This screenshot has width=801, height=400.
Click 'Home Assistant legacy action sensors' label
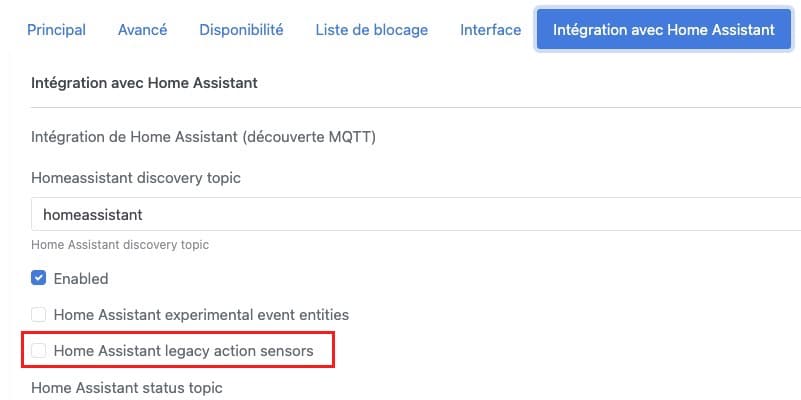183,351
